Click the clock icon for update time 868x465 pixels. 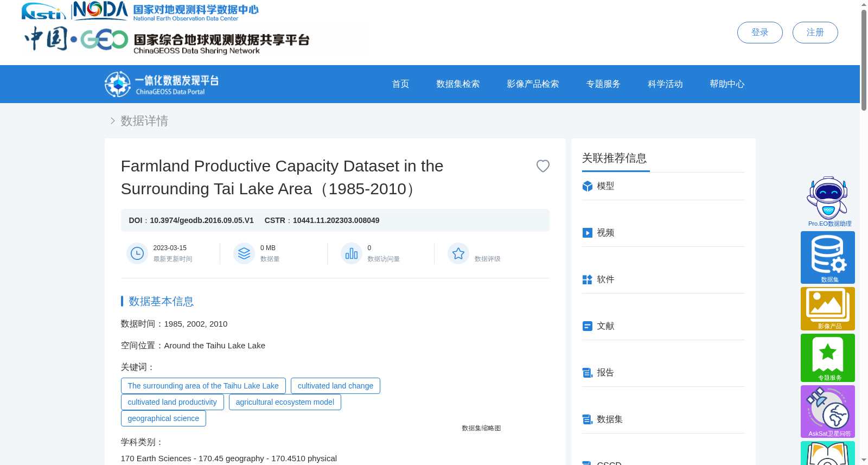point(137,253)
